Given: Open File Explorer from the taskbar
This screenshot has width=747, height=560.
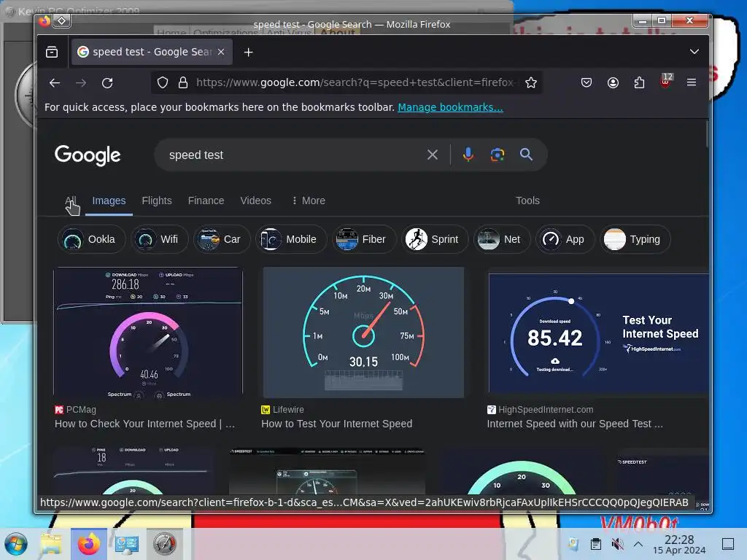Looking at the screenshot, I should point(52,544).
